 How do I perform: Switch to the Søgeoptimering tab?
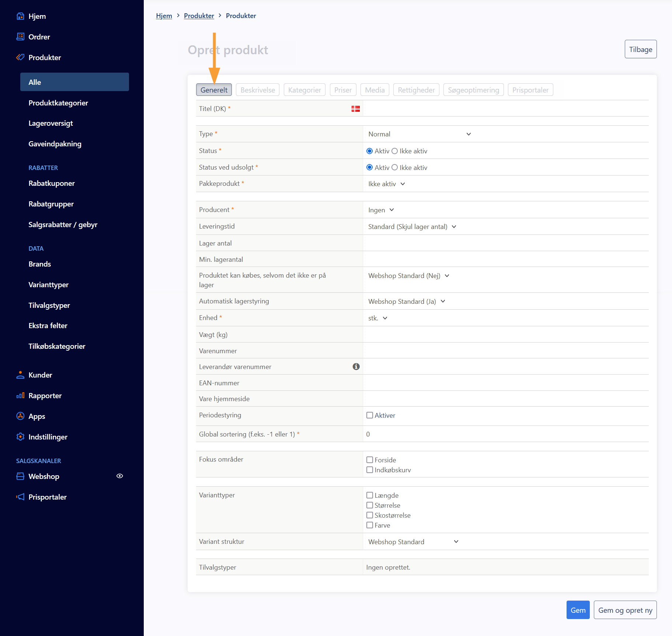point(473,90)
